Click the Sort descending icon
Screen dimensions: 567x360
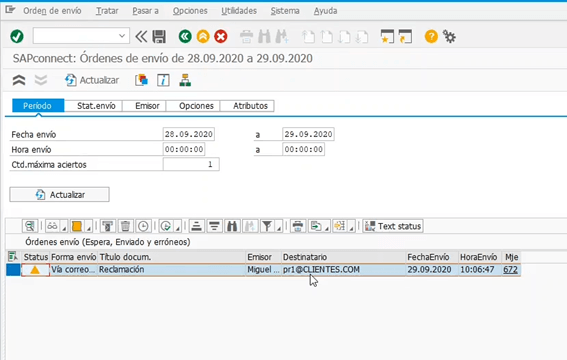(214, 226)
